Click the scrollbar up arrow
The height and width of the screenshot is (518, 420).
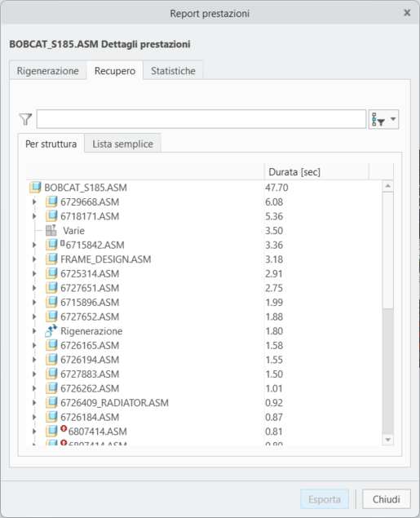[x=388, y=186]
